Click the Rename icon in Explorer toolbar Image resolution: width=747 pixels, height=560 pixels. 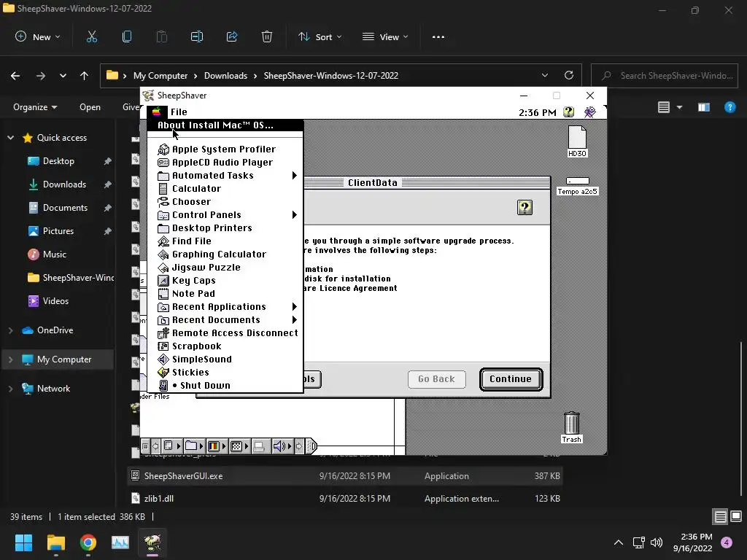click(x=197, y=36)
